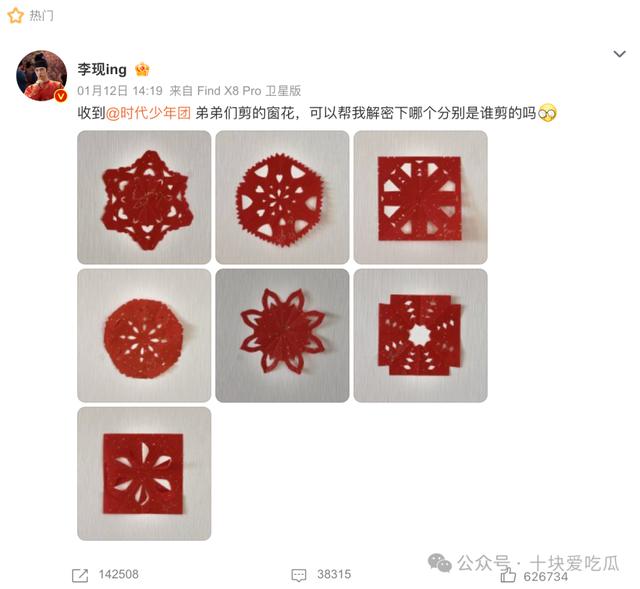Expand the post options chevron

coord(620,54)
